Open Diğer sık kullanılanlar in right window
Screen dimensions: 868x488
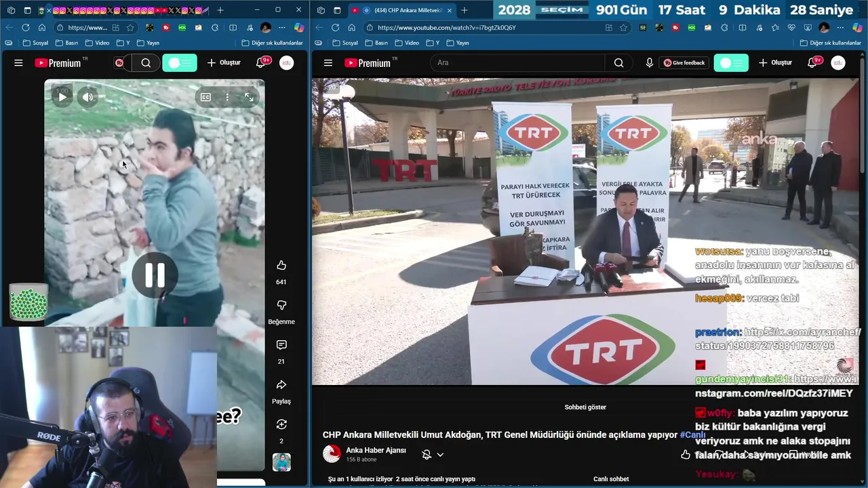coord(830,43)
